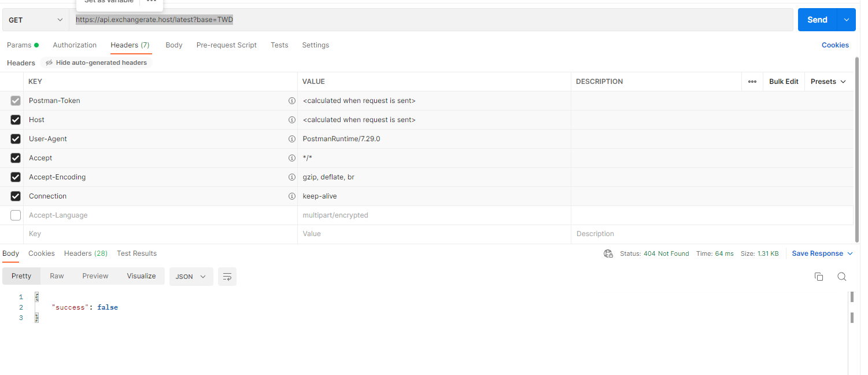Click Save Response
The image size is (868, 375).
[817, 253]
